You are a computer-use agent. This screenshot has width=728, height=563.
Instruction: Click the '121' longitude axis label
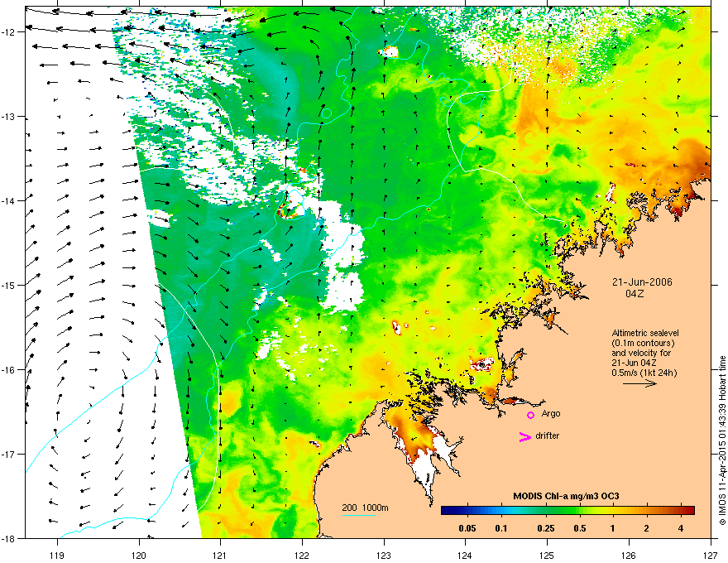221,556
